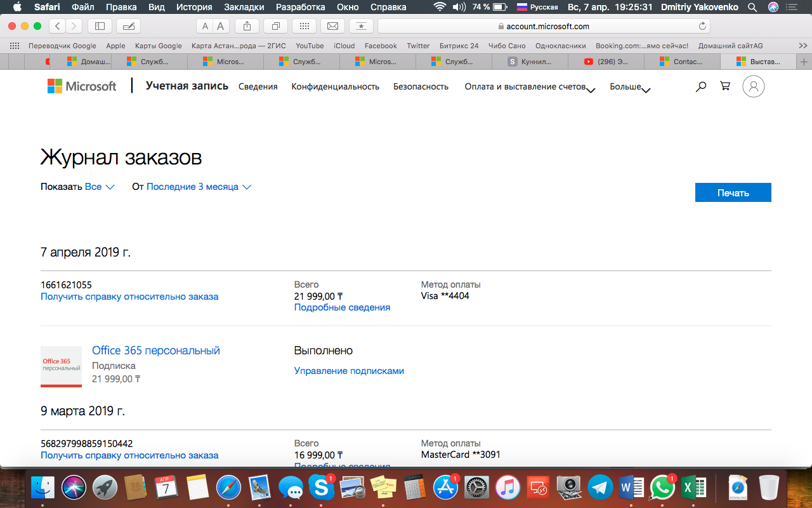Click the smaller text size A button
The width and height of the screenshot is (812, 508).
[204, 26]
